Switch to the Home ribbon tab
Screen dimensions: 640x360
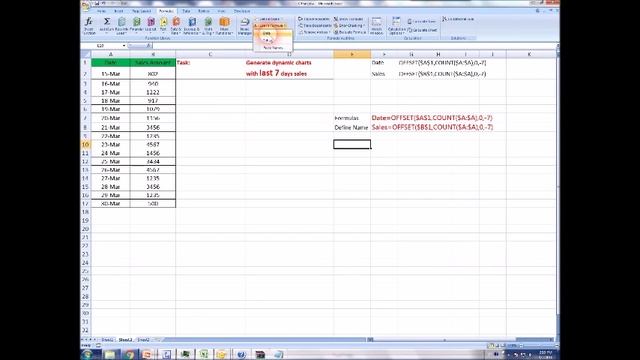101,11
